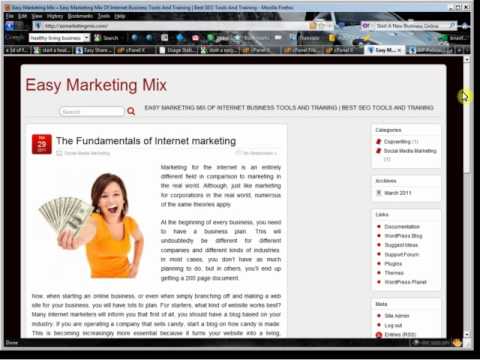Image resolution: width=480 pixels, height=360 pixels.
Task: Click the Entries (RSS) link
Action: (x=400, y=334)
